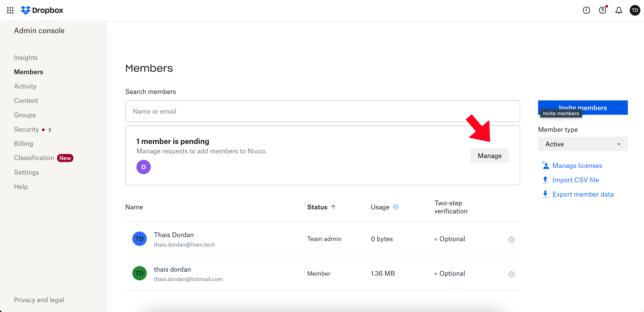Open the TD account avatar menu
This screenshot has width=644, height=312.
635,10
